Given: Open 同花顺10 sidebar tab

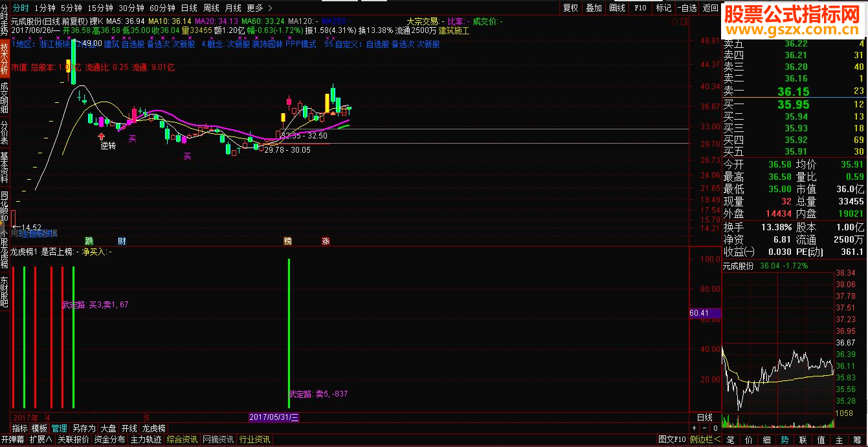Looking at the screenshot, I should [x=5, y=206].
